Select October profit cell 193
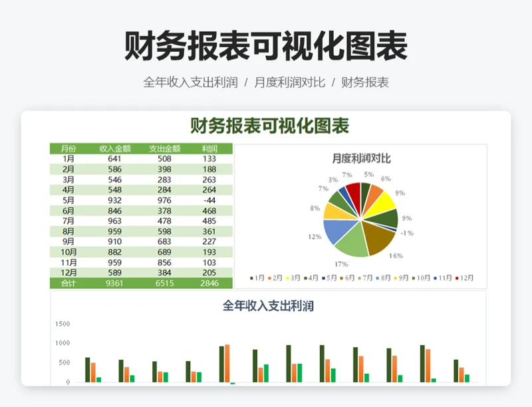Screen dimensions: 532x407 click(x=209, y=252)
